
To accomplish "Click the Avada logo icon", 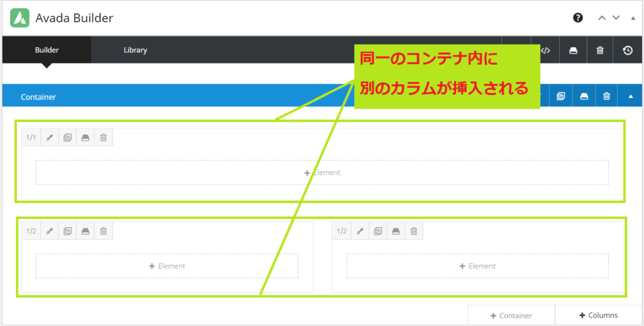I will tap(19, 18).
